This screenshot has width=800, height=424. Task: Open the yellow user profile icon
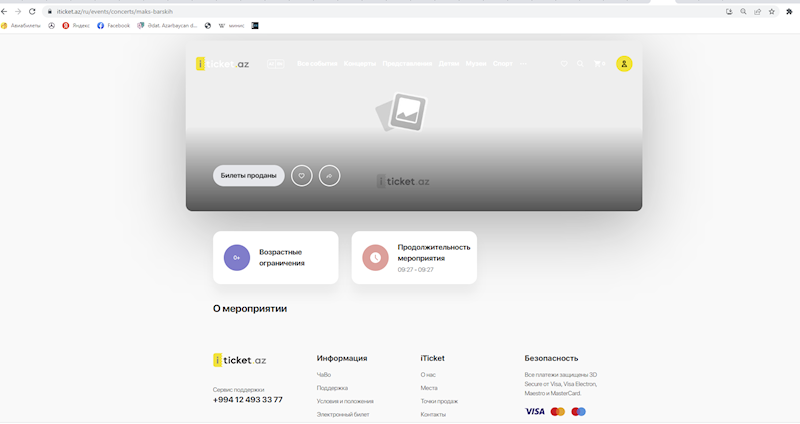click(624, 64)
